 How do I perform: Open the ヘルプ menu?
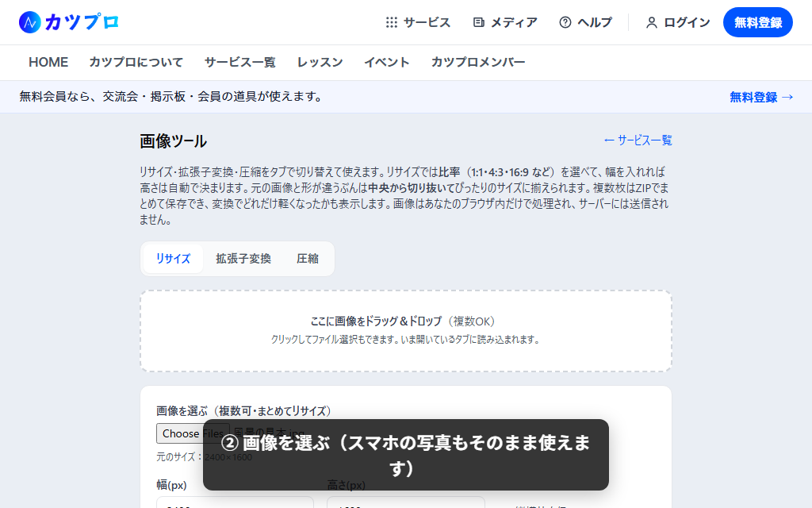[x=585, y=22]
